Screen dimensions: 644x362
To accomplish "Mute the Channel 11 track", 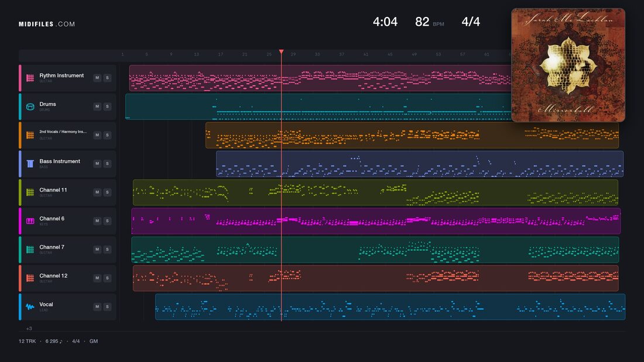I will pos(97,192).
